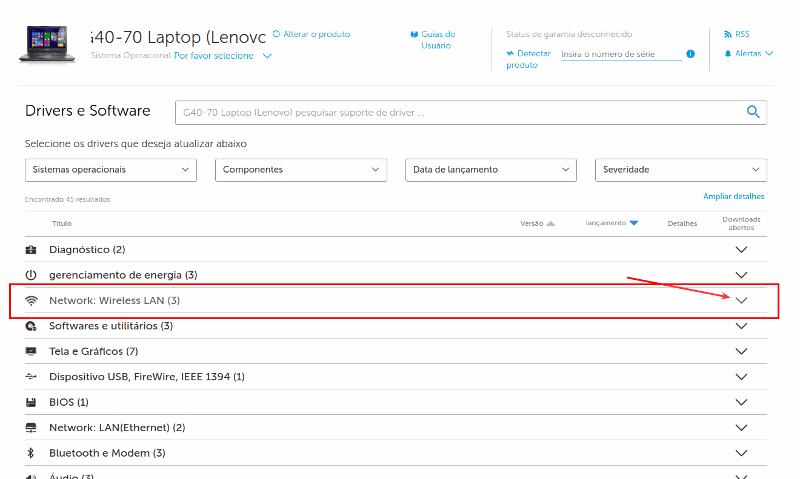The width and height of the screenshot is (800, 479).
Task: Click the Alertas bell icon
Action: pos(728,54)
